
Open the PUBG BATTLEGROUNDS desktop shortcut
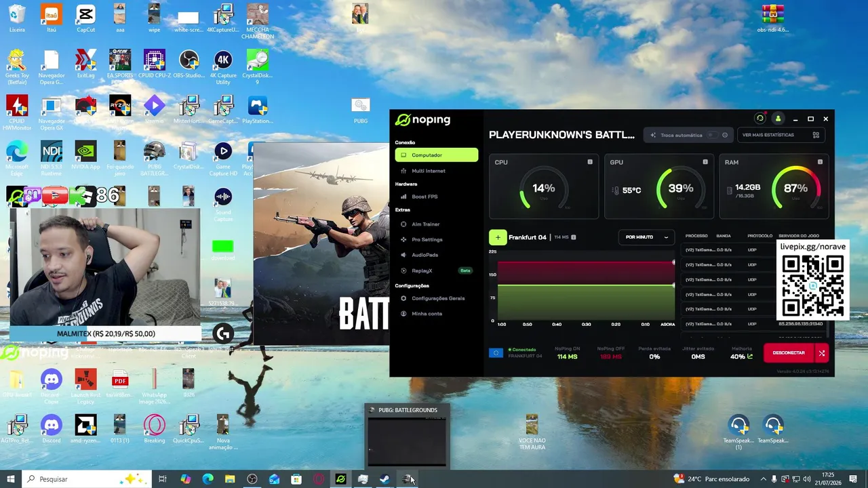coord(154,159)
